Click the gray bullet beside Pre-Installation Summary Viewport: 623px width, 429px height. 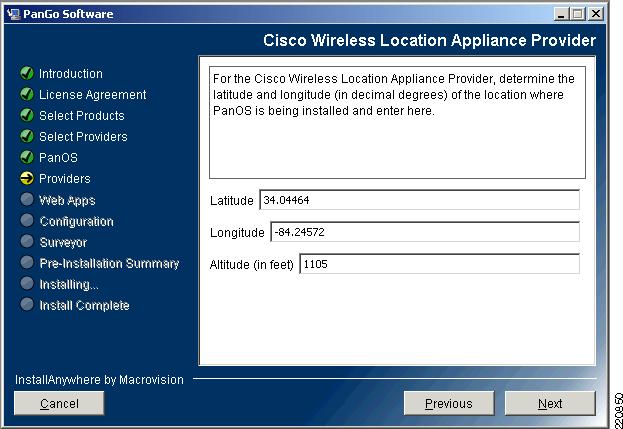(27, 262)
